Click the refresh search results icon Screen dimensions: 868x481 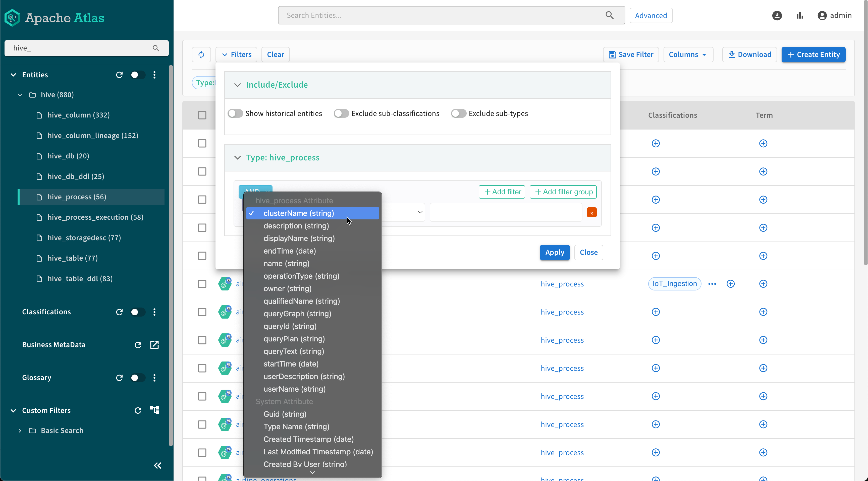tap(201, 54)
